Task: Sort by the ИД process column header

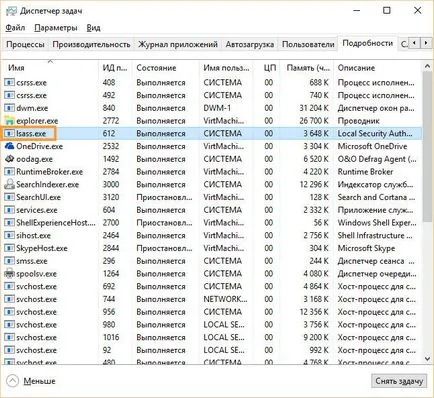Action: click(x=115, y=68)
